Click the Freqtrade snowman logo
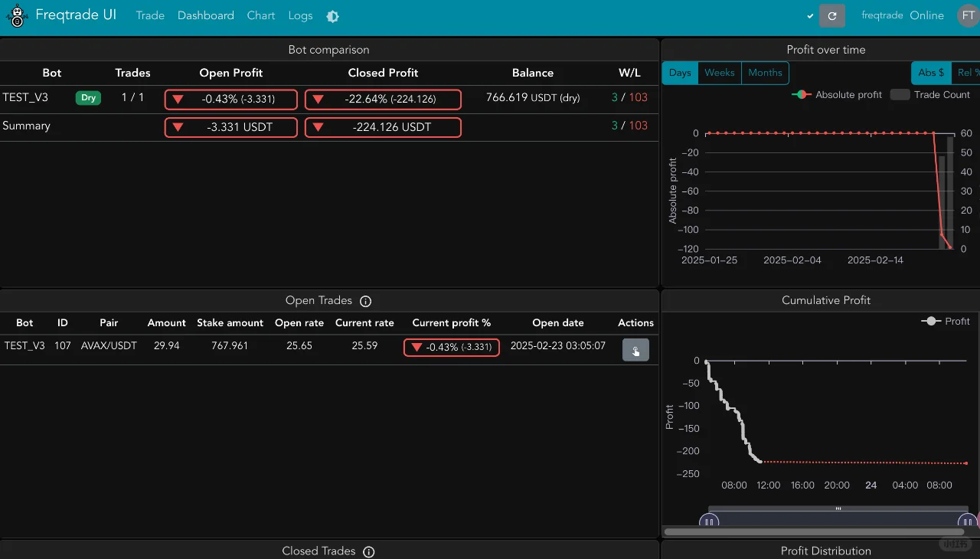This screenshot has width=980, height=559. coord(16,16)
